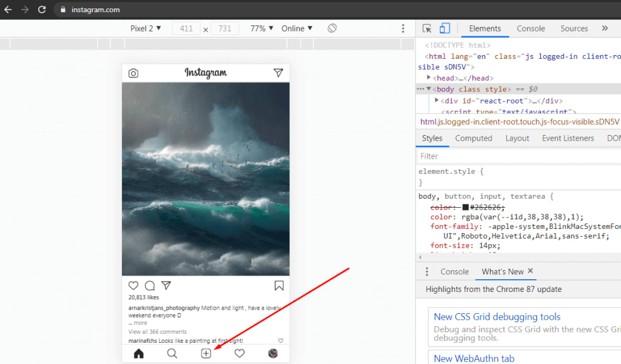Collapse the body element node
621x364 pixels.
(429, 89)
